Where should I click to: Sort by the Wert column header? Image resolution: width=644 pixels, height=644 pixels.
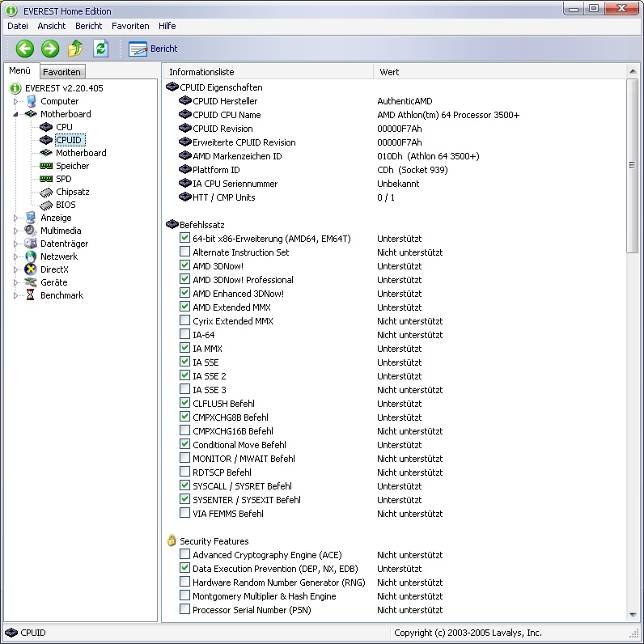499,72
